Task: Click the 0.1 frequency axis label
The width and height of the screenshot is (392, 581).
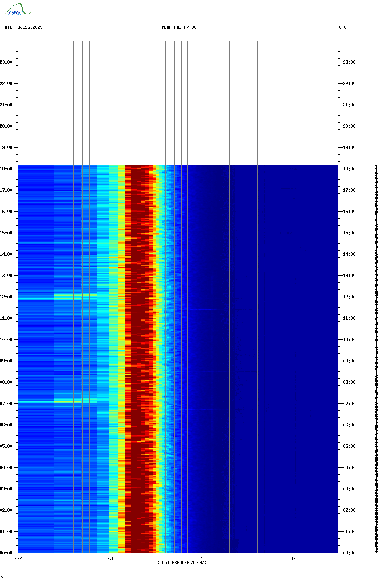Action: tap(110, 559)
